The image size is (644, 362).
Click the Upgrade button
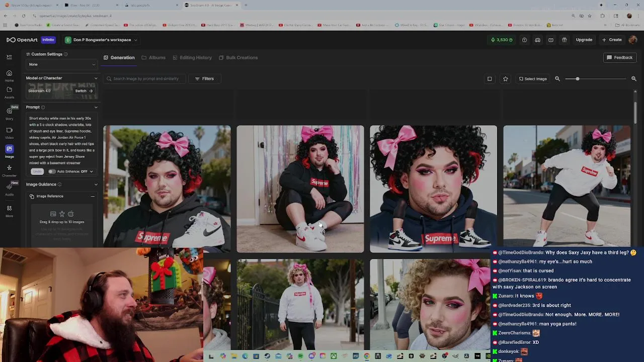584,40
